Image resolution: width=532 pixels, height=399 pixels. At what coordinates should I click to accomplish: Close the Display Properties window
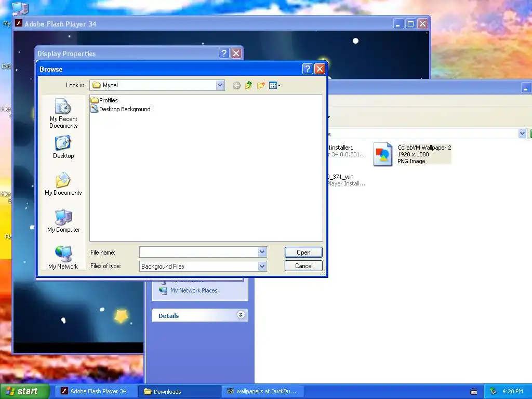coord(236,54)
